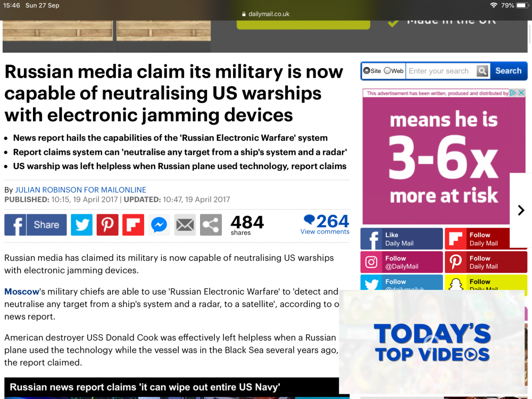
Task: Follow @DailyMail on Instagram
Action: click(x=402, y=262)
